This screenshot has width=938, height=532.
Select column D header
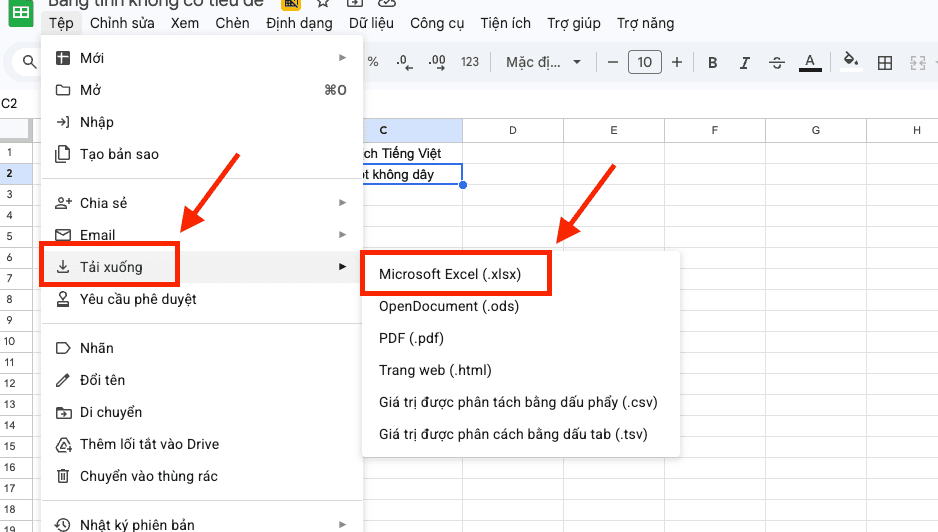click(x=513, y=130)
